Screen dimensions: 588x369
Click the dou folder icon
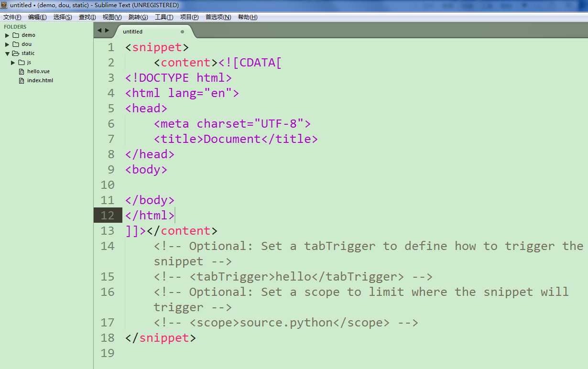point(16,44)
